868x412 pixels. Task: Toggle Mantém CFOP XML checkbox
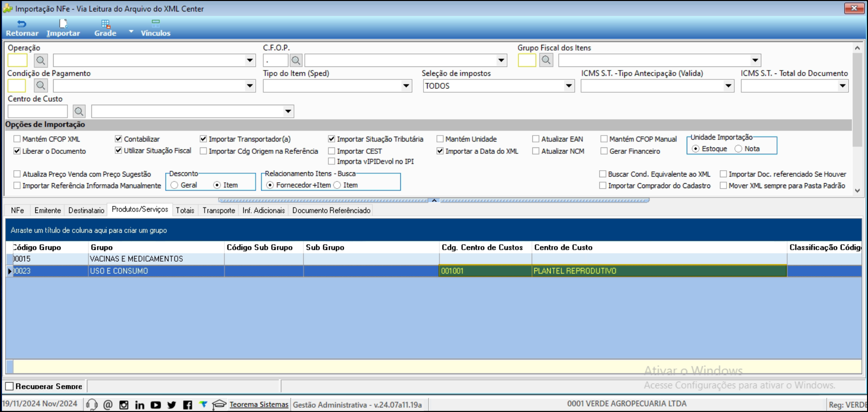click(x=17, y=139)
